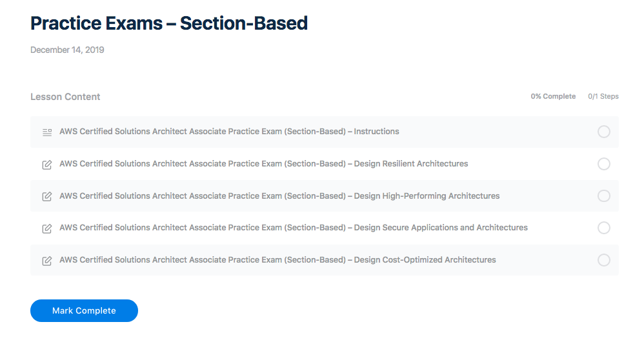Click the 0/1 Steps counter

tap(603, 97)
